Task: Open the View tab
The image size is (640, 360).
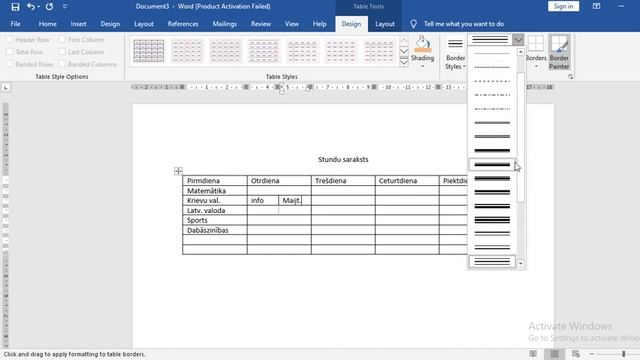Action: (291, 24)
